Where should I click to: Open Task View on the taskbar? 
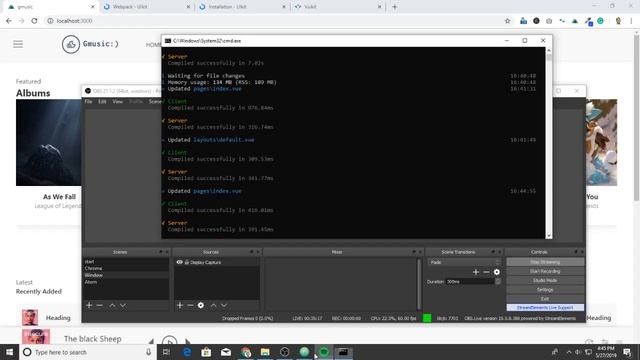coord(167,352)
